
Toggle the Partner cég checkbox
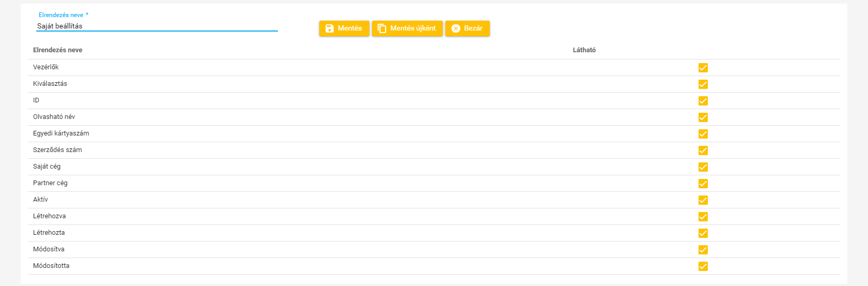coord(703,184)
